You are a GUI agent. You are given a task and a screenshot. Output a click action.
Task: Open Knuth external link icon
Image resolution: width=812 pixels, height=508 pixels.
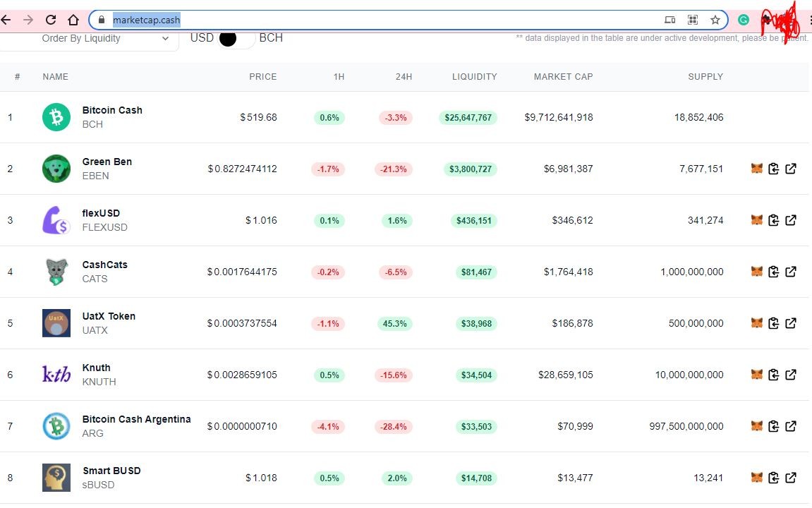tap(791, 375)
